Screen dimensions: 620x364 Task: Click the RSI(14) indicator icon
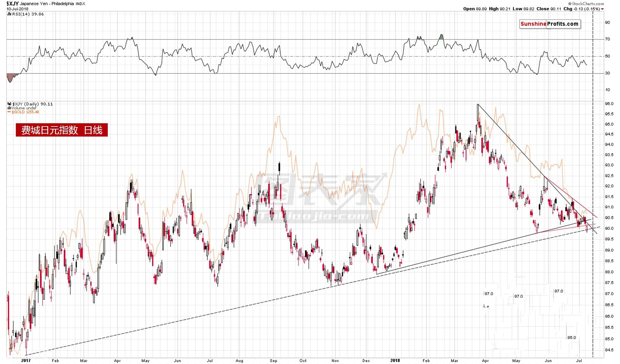[9, 14]
